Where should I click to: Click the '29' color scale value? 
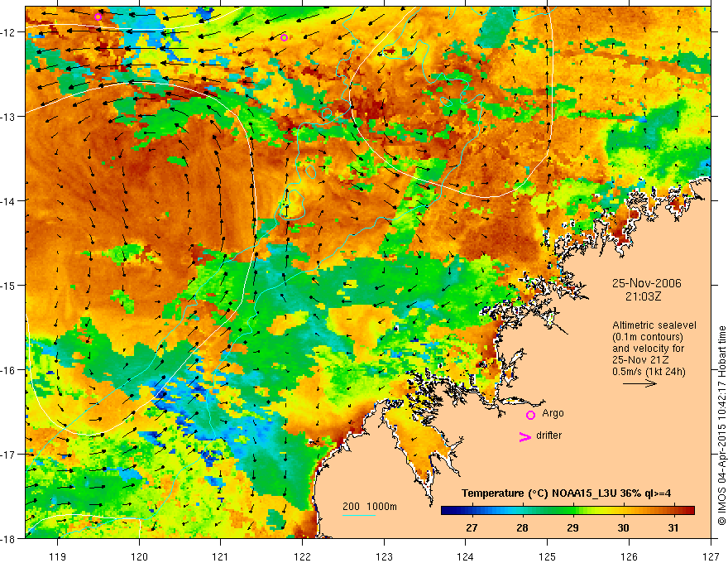pos(572,527)
